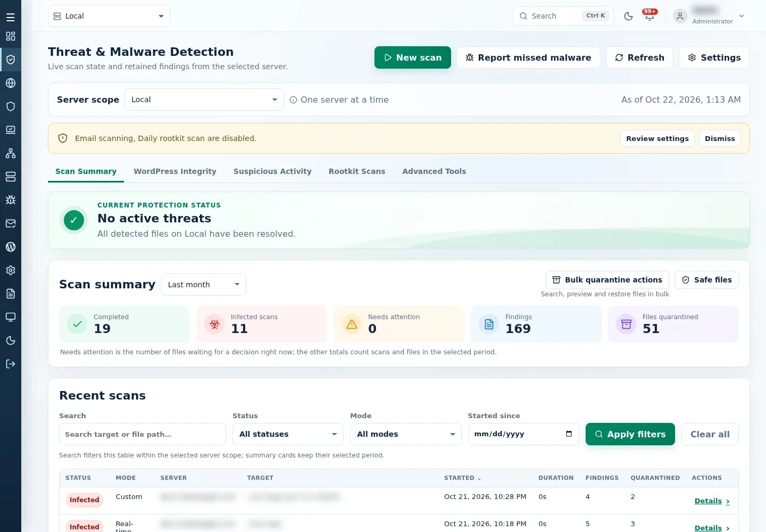
Task: Click the monitor display icon near the sidebar bottom
Action: click(11, 317)
